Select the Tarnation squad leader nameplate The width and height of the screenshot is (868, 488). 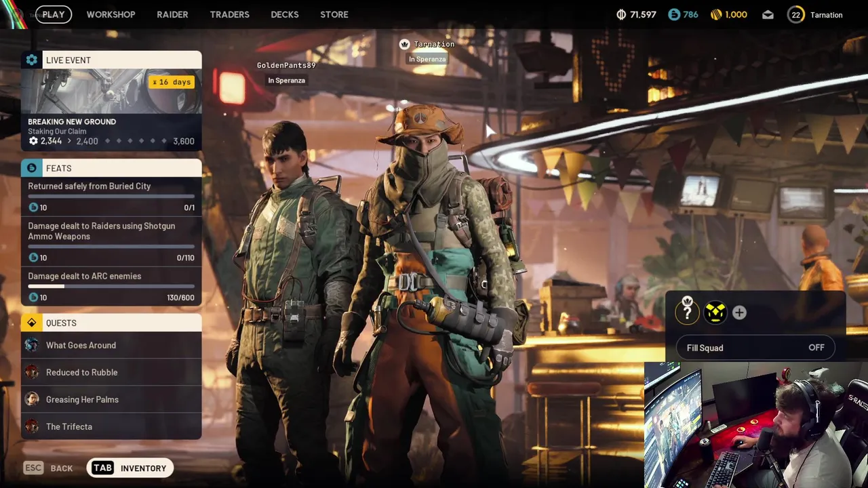click(434, 44)
